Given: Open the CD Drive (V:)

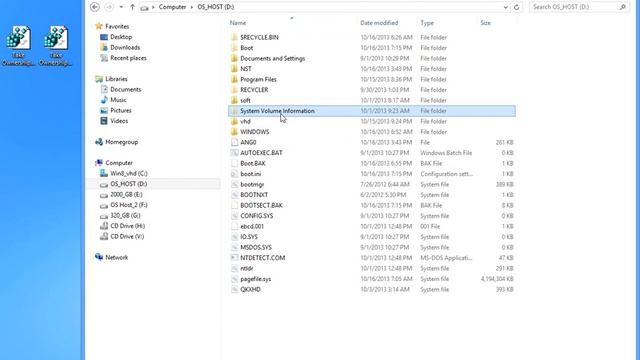Looking at the screenshot, I should [127, 236].
